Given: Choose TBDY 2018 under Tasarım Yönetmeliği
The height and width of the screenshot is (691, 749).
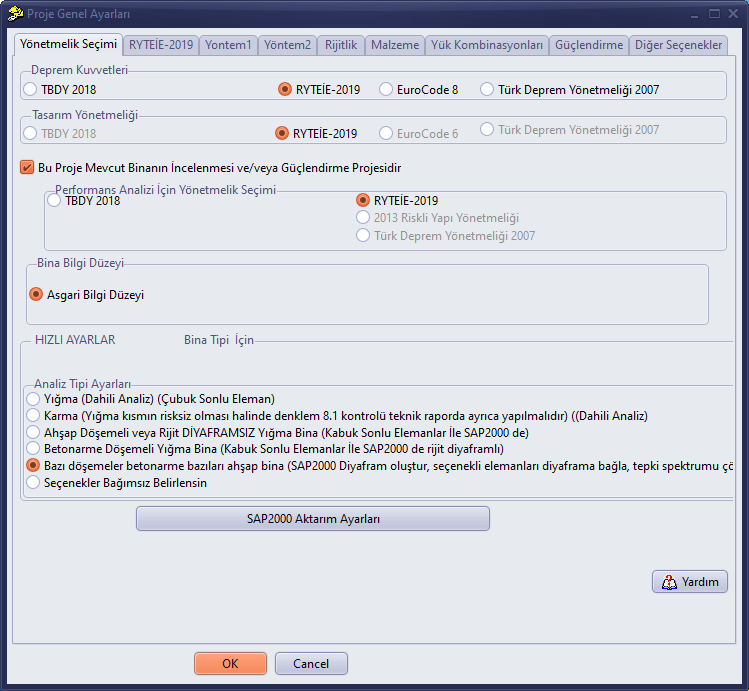Looking at the screenshot, I should [60, 133].
